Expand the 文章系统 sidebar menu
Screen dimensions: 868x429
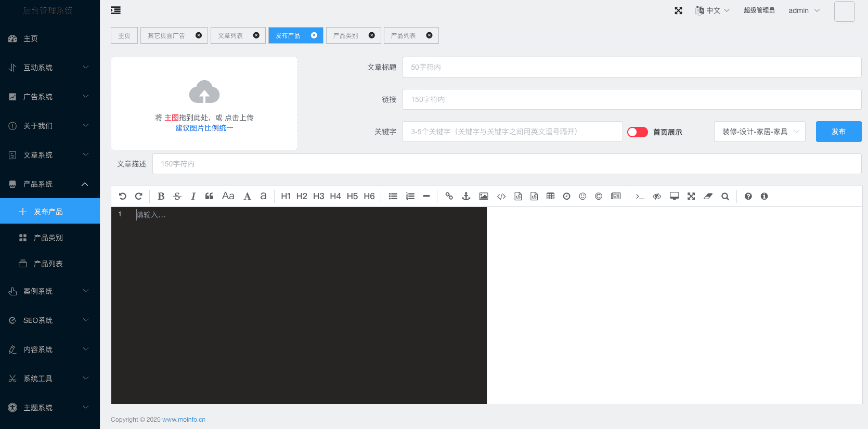49,155
